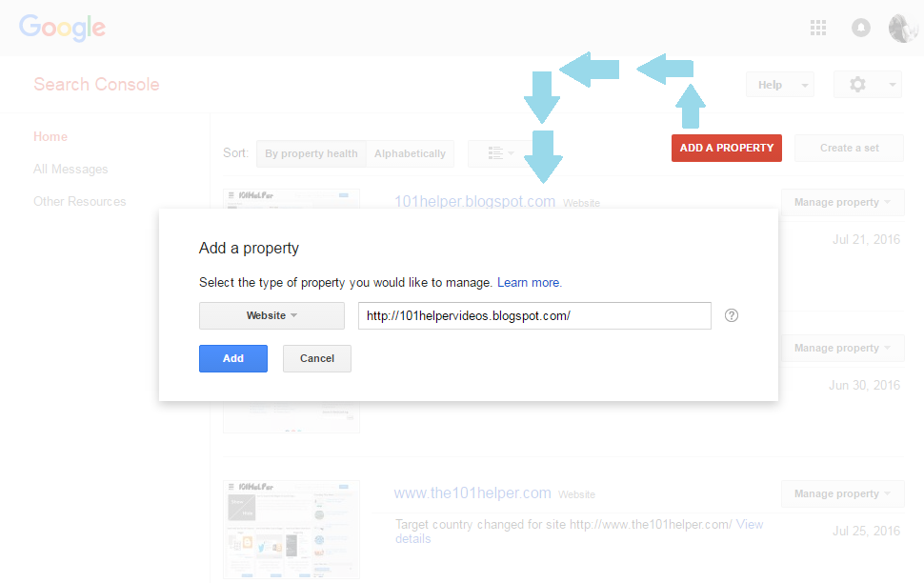
Task: Open the account profile avatar
Action: (x=903, y=28)
